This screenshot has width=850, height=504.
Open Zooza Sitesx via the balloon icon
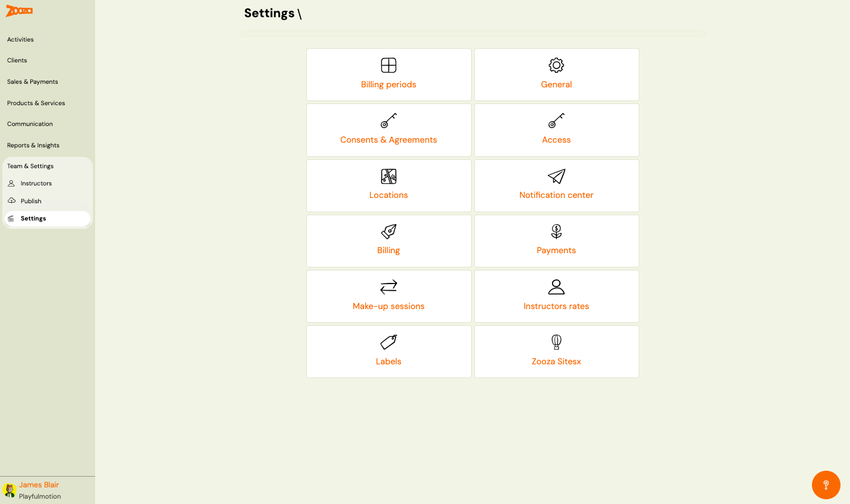556,342
